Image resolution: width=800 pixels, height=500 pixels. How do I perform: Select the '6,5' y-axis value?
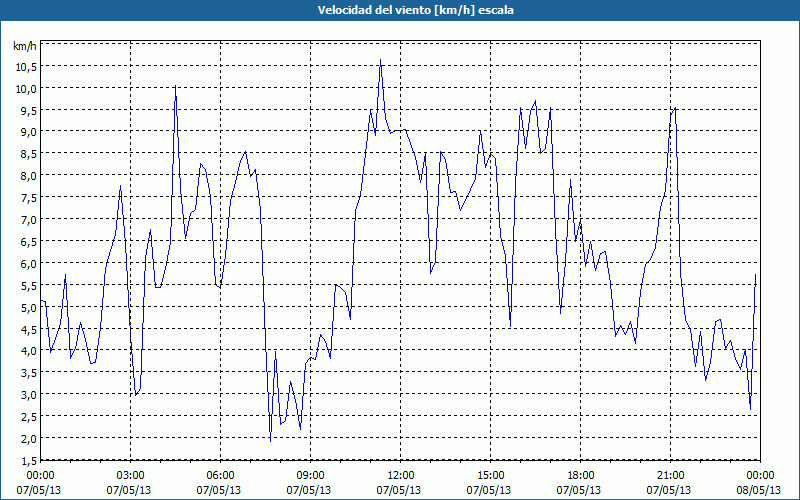(29, 242)
